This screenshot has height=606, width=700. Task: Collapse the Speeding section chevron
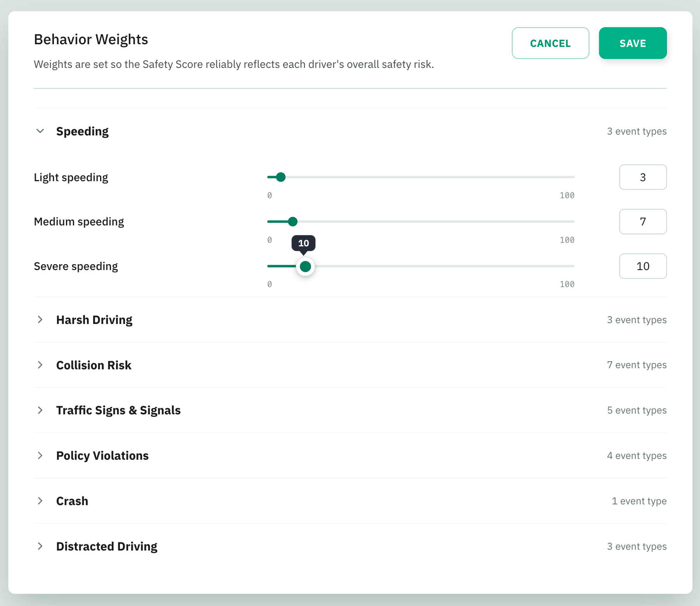(x=40, y=131)
